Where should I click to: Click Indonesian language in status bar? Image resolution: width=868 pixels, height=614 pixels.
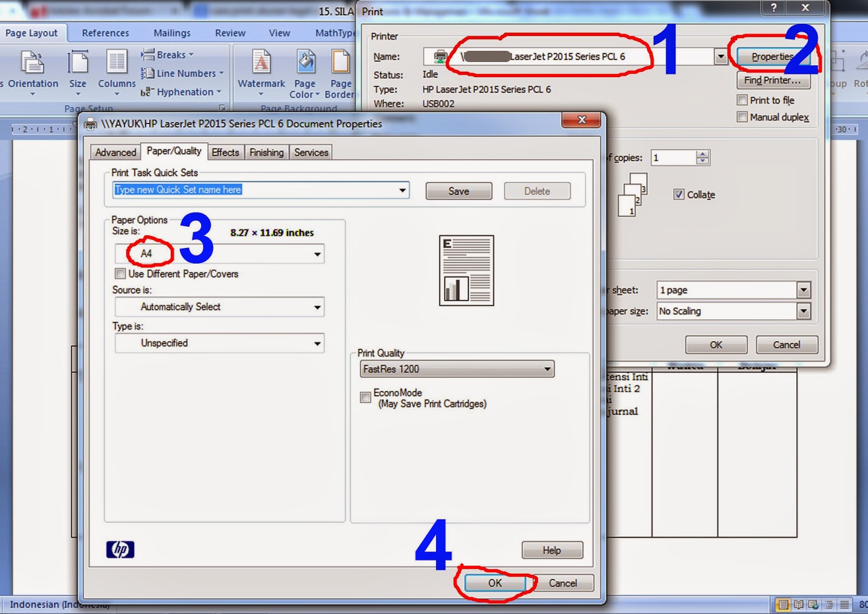(60, 605)
